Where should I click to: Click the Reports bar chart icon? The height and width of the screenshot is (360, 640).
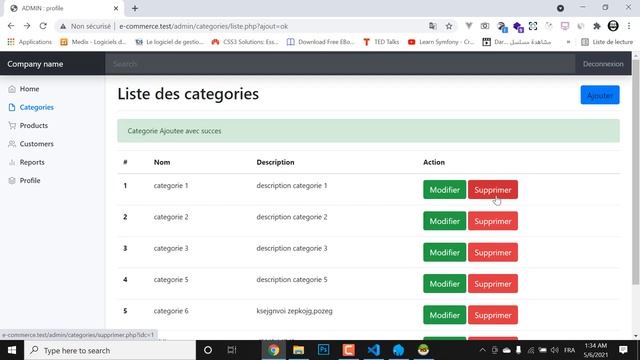12,162
